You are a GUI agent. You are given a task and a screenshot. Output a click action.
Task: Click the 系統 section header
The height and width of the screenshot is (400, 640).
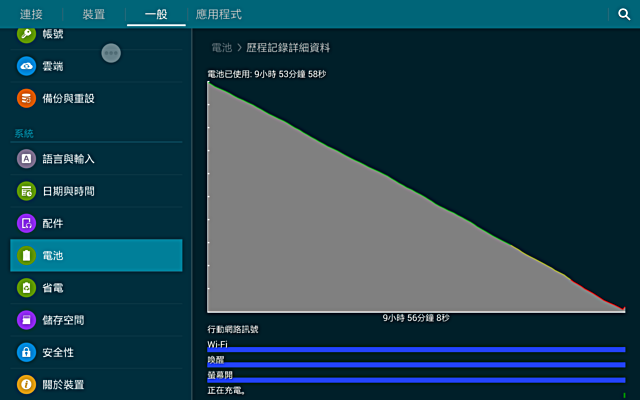(24, 133)
